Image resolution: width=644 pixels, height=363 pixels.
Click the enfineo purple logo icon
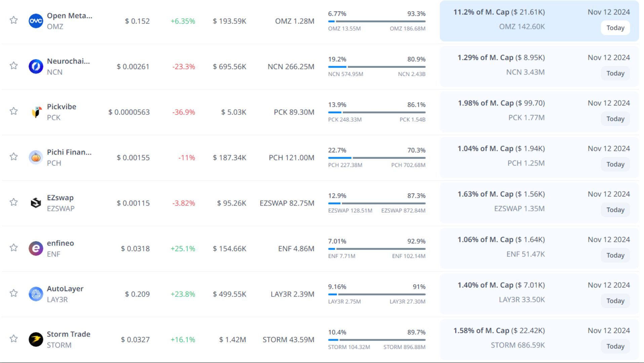point(36,248)
